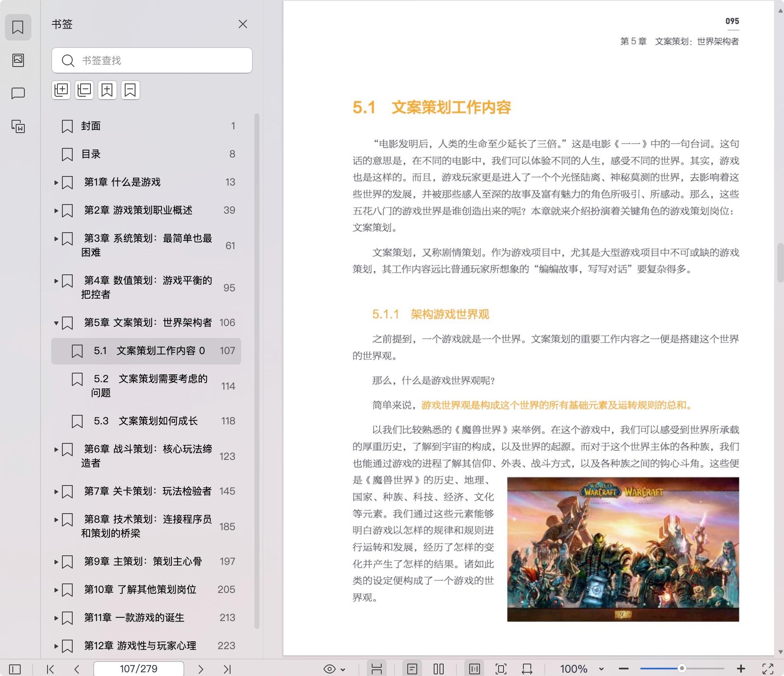
Task: Fit page to window
Action: point(501,669)
